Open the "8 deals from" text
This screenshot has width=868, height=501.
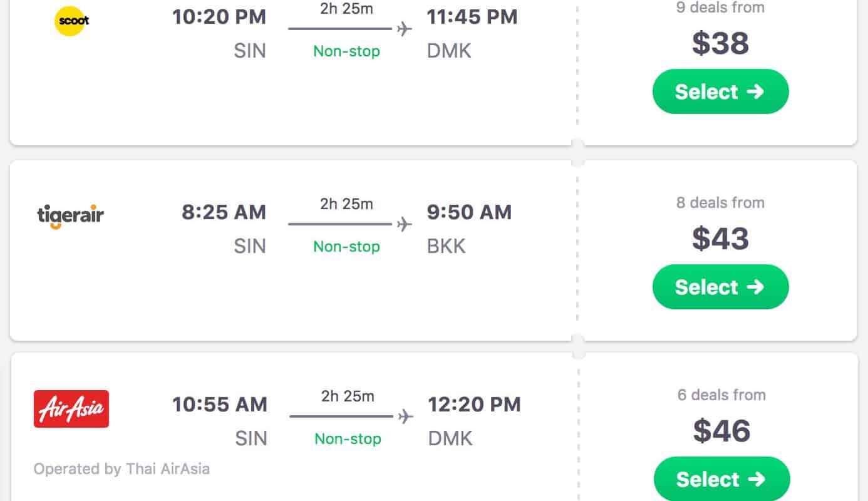720,203
